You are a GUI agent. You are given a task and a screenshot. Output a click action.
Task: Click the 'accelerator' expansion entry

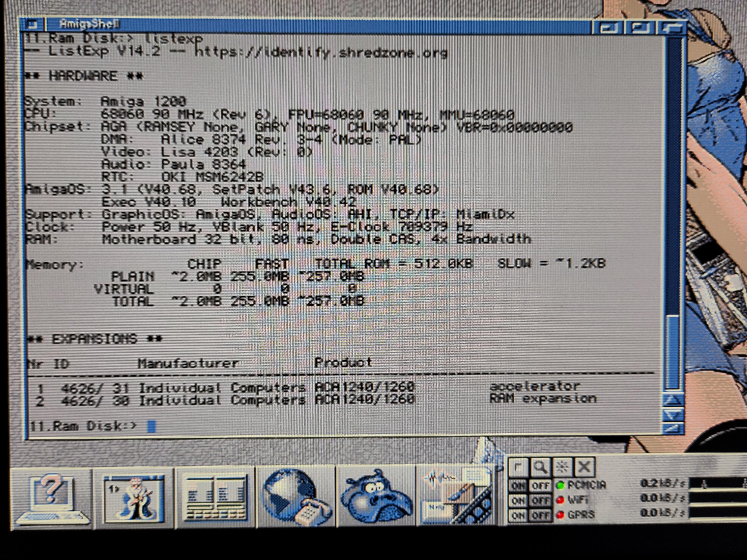pyautogui.click(x=535, y=386)
